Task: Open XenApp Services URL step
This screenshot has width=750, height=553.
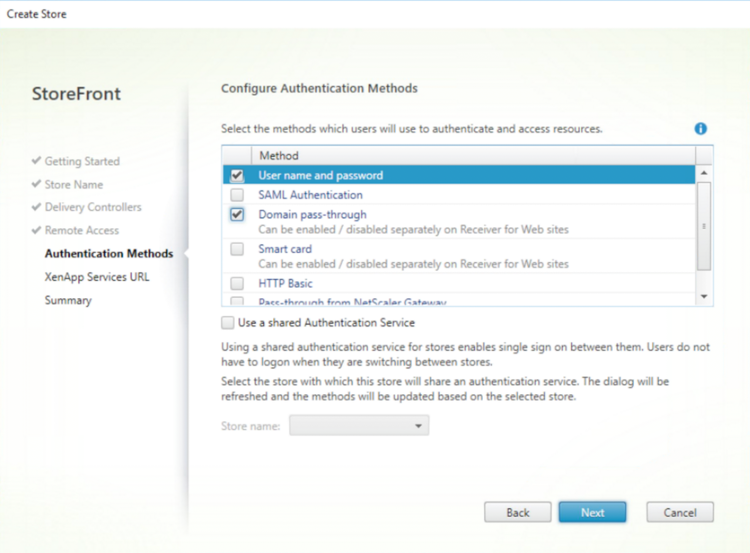Action: click(x=97, y=276)
